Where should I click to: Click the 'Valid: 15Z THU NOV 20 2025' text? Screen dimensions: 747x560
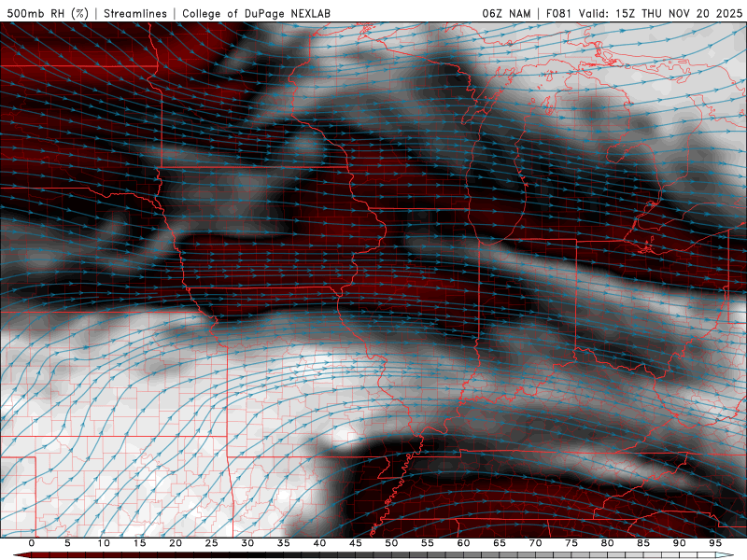pyautogui.click(x=661, y=13)
